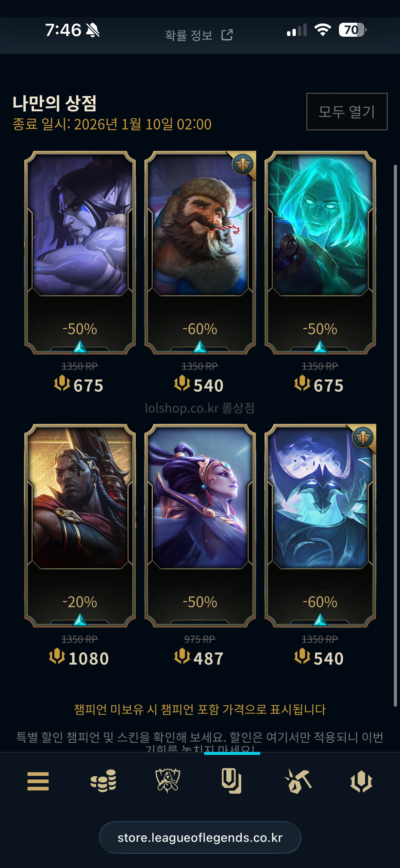The width and height of the screenshot is (400, 868).
Task: Open the My Shop cards icon
Action: (231, 781)
